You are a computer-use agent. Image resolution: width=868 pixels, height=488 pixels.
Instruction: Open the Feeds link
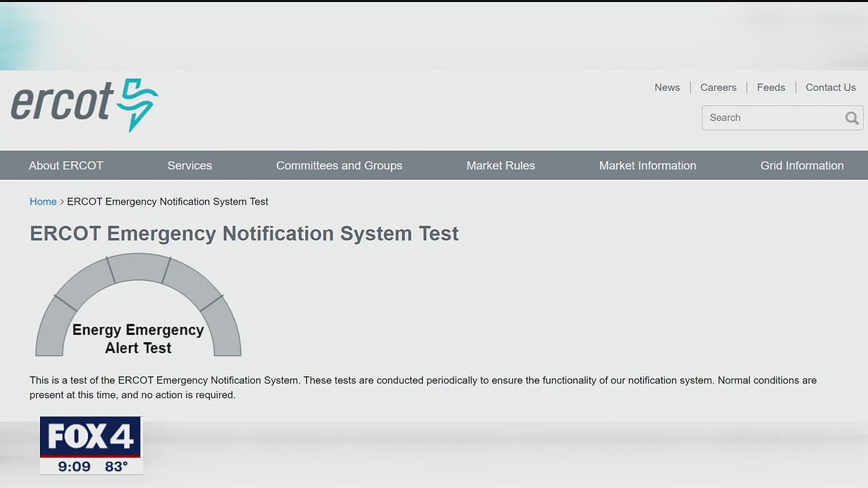point(771,87)
